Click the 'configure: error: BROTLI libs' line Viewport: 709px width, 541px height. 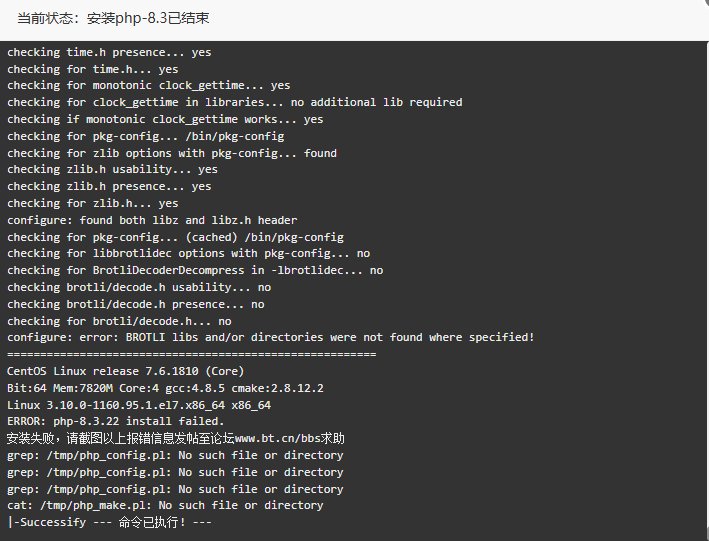point(270,337)
